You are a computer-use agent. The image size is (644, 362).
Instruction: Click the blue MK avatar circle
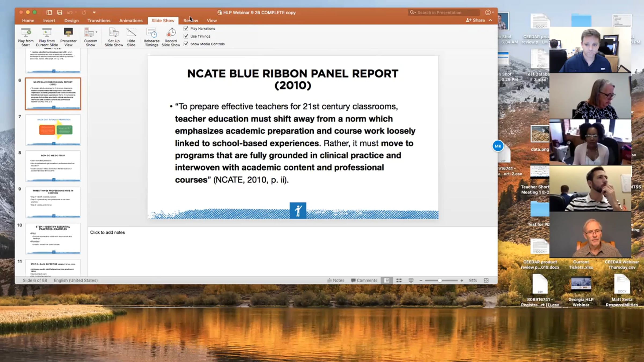(x=498, y=146)
